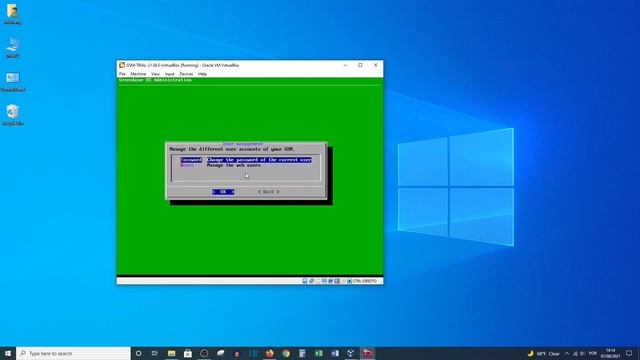Select the top user folder desktop icon

click(x=13, y=14)
